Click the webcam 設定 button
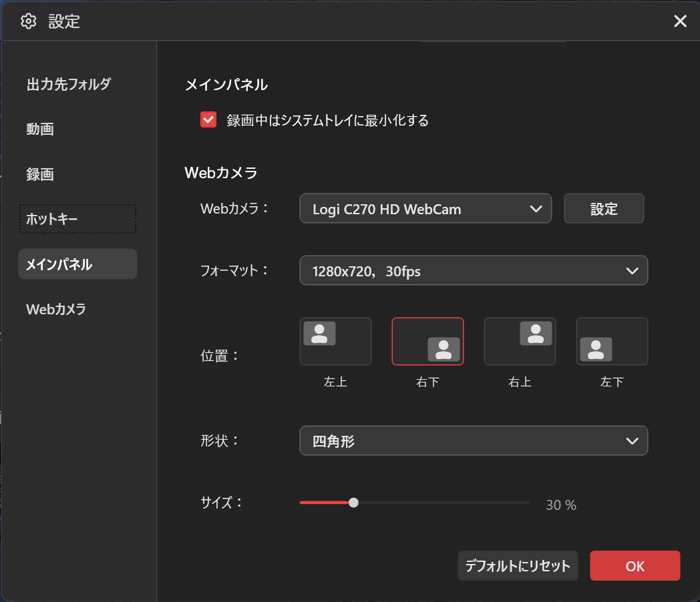700x602 pixels. [604, 209]
